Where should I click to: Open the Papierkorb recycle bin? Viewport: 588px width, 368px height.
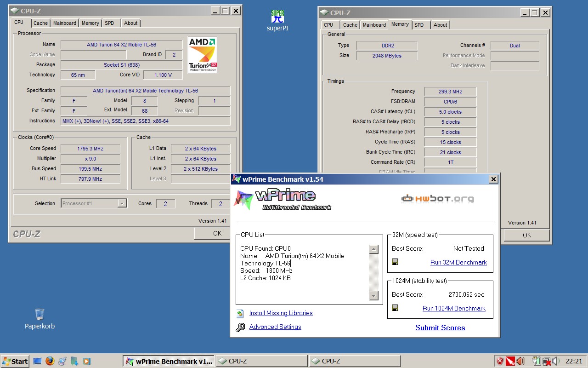pyautogui.click(x=40, y=319)
